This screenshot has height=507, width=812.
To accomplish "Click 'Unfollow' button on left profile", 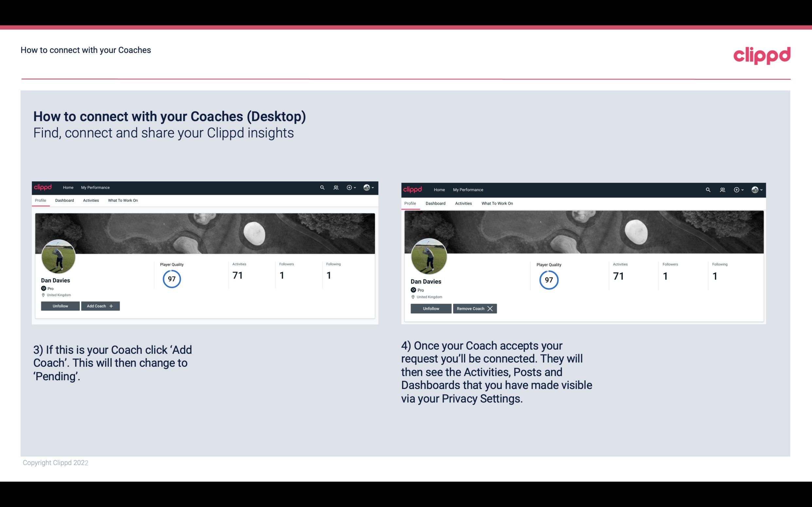I will click(60, 306).
